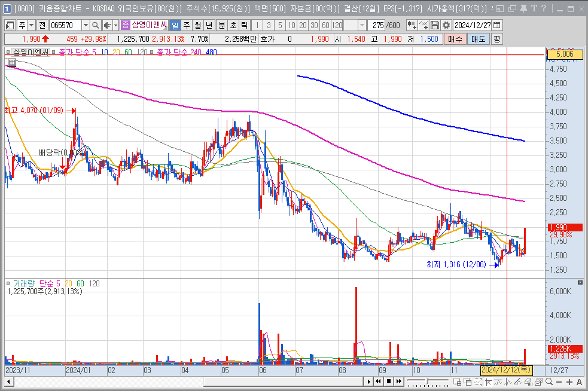Click the fast-forward button in replay controls
The width and height of the screenshot is (588, 391).
tap(399, 381)
